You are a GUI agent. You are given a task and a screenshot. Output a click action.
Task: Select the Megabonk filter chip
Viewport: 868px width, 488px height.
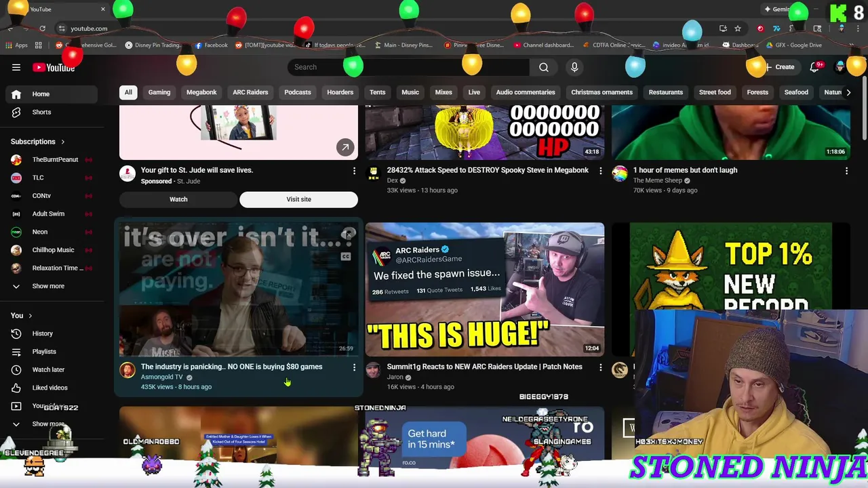point(201,92)
